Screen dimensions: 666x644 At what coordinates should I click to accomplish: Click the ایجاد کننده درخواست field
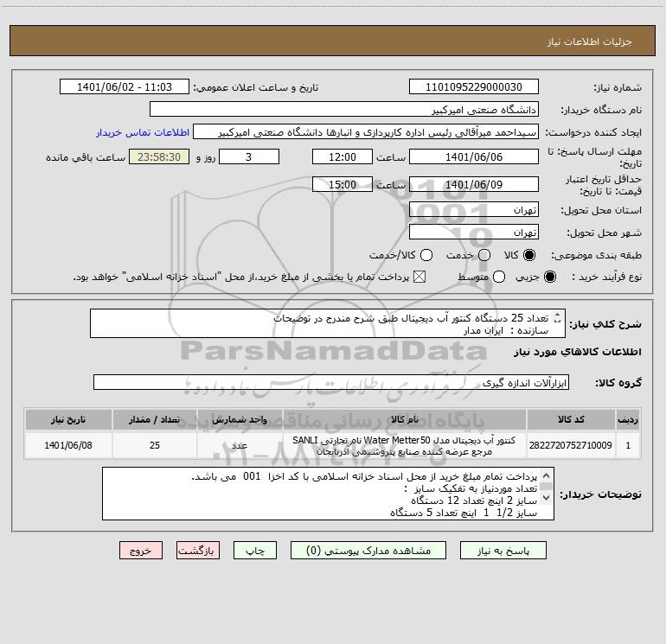click(366, 132)
